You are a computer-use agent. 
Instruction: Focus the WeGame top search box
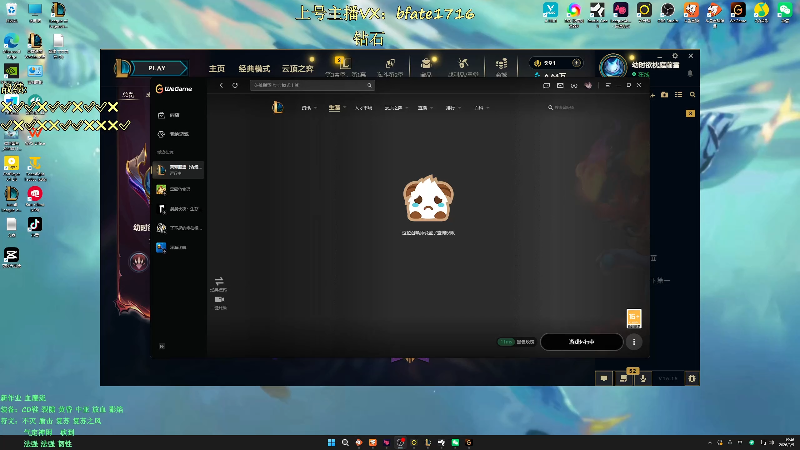312,85
